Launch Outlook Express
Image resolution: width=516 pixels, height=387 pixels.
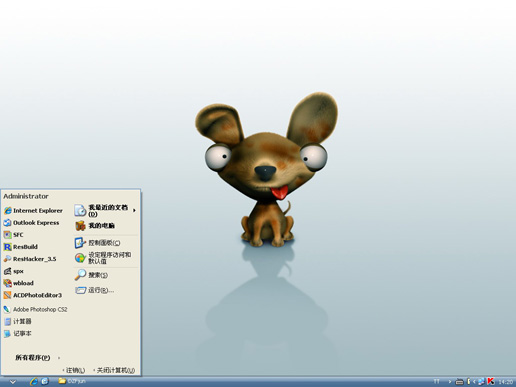coord(32,223)
